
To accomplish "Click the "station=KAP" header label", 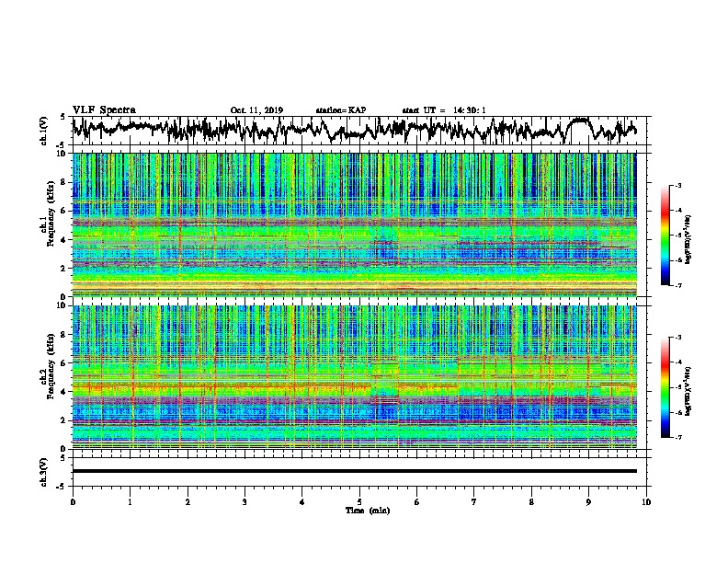I will pyautogui.click(x=341, y=110).
